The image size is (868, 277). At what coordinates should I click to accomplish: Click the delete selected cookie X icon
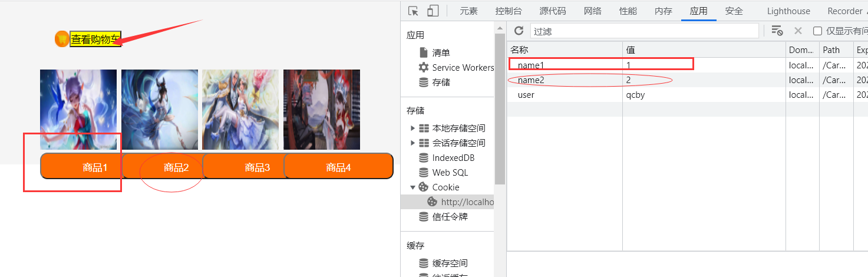tap(798, 31)
